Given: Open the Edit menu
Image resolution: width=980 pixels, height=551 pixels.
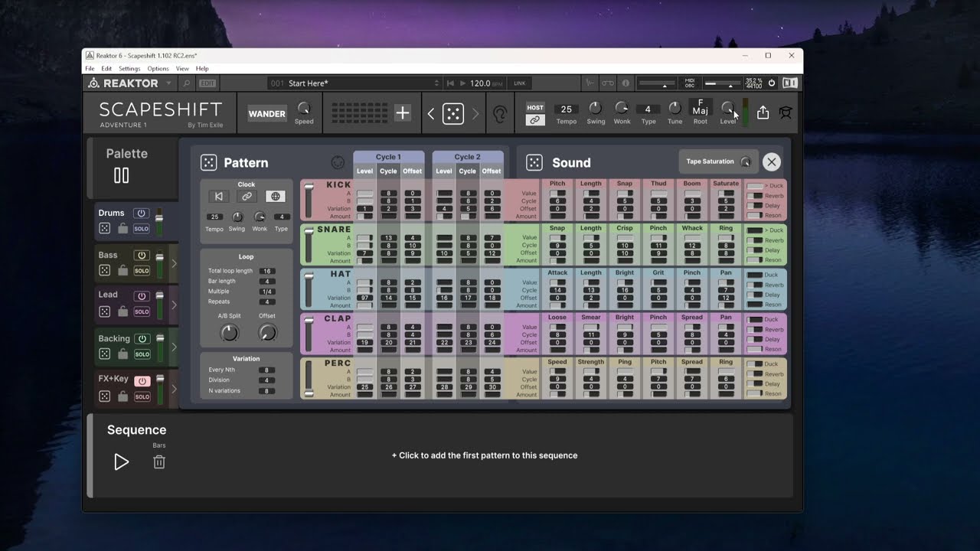Looking at the screenshot, I should tap(106, 69).
